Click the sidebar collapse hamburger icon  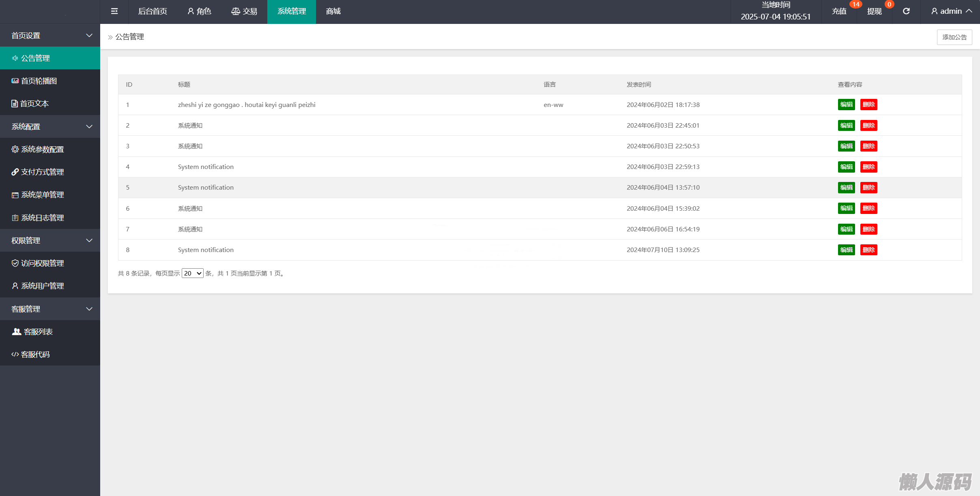coord(114,11)
